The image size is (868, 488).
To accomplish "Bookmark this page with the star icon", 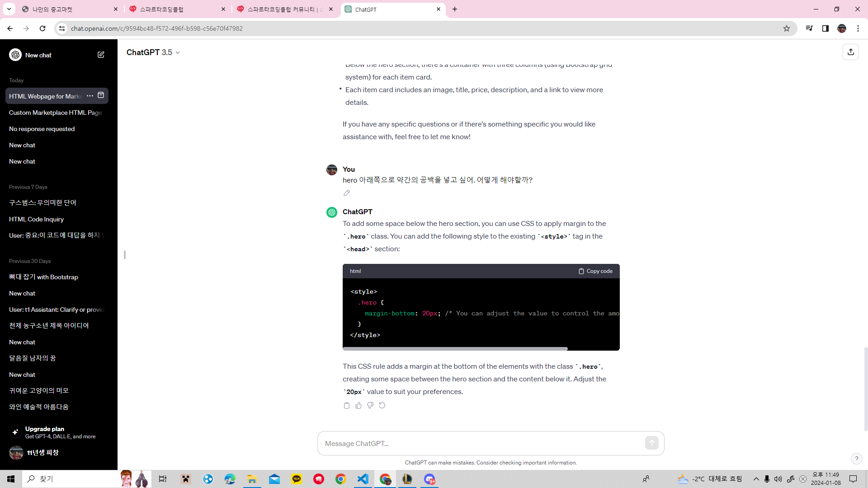I will tap(787, 28).
